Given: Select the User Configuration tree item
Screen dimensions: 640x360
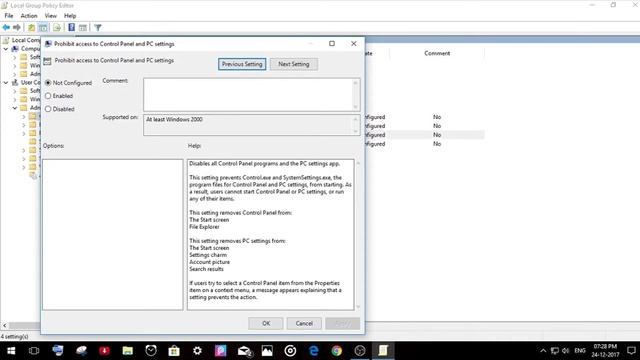Looking at the screenshot, I should pyautogui.click(x=27, y=82).
